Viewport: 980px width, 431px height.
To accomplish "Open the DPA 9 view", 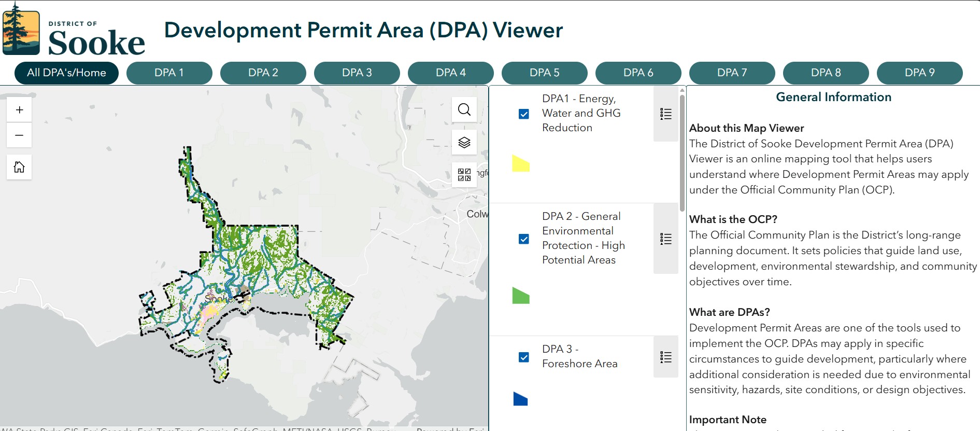I will click(919, 73).
